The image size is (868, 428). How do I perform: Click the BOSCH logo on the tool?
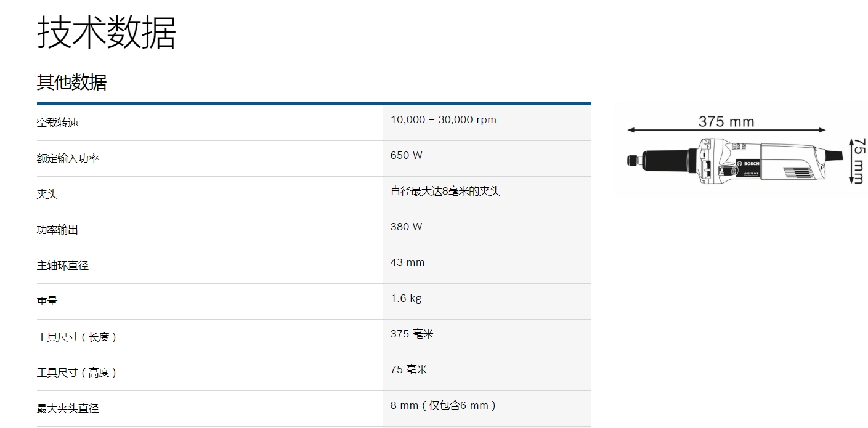tap(752, 163)
